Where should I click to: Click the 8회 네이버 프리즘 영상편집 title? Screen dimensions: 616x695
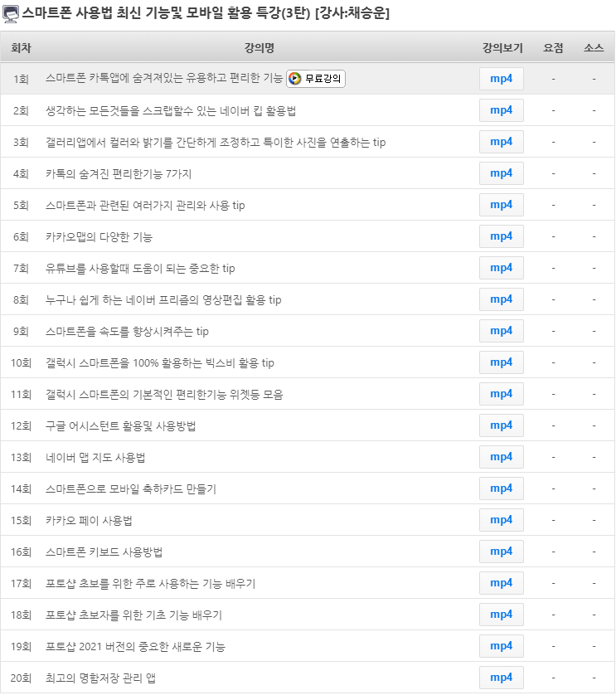pyautogui.click(x=163, y=299)
